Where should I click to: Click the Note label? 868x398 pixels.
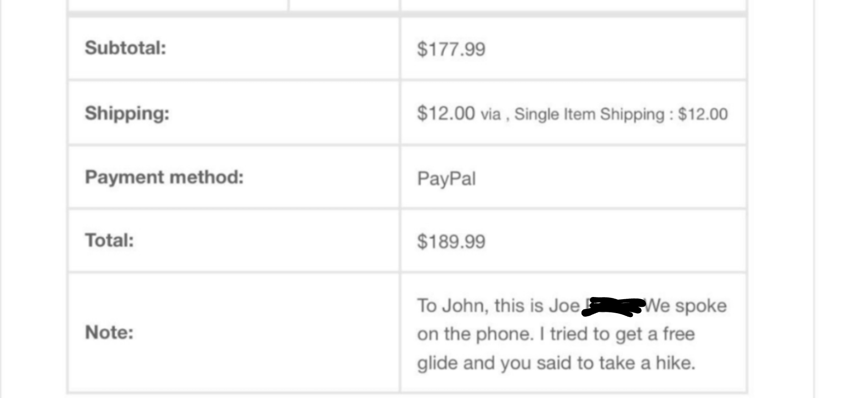click(109, 332)
